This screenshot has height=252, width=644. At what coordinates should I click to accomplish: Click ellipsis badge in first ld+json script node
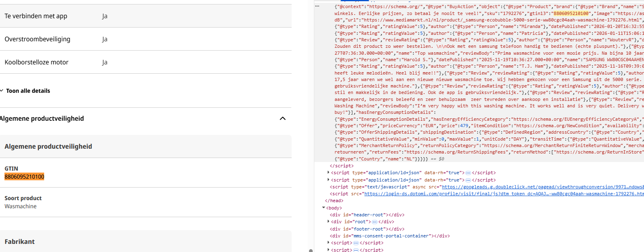click(x=468, y=173)
